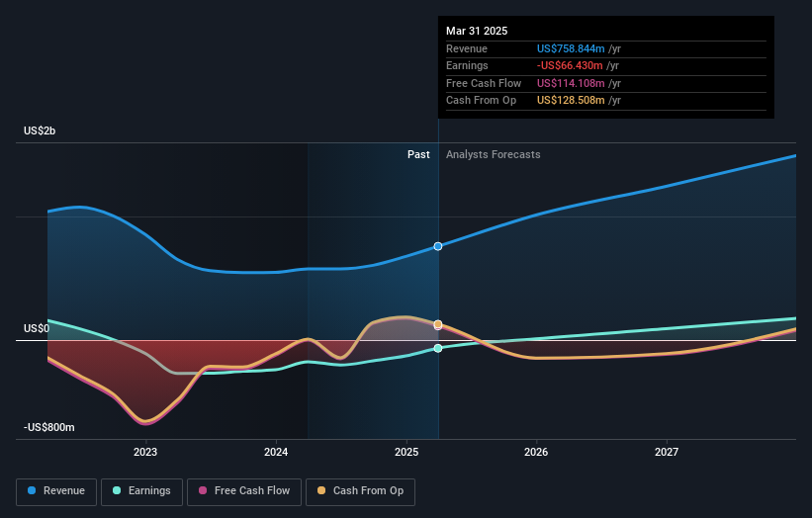812x518 pixels.
Task: Click the Cash From Op label in tooltip
Action: point(481,101)
